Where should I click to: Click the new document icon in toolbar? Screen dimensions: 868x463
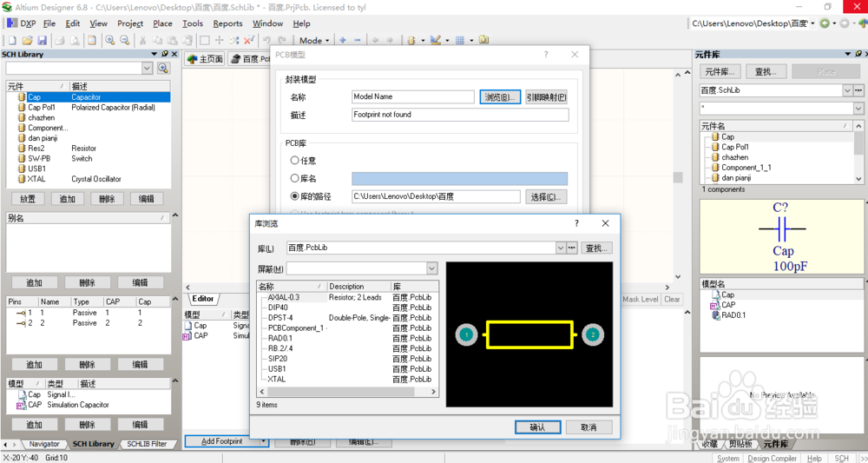click(11, 41)
